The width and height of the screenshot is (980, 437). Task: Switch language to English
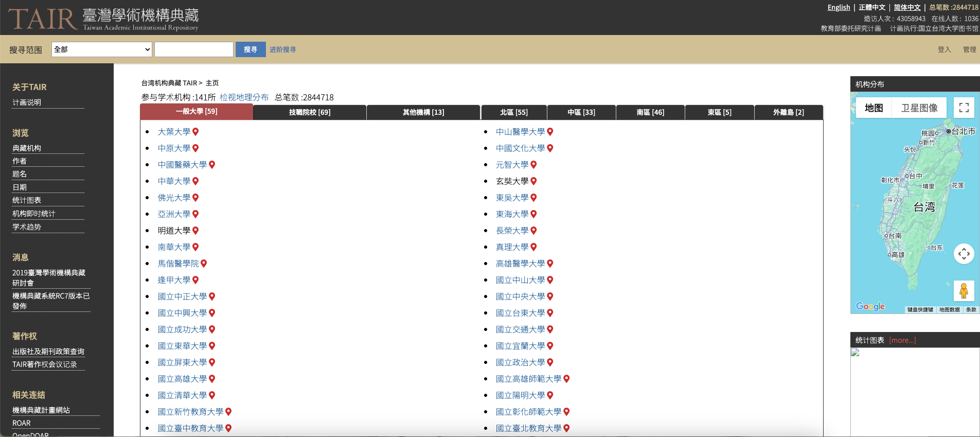click(839, 7)
